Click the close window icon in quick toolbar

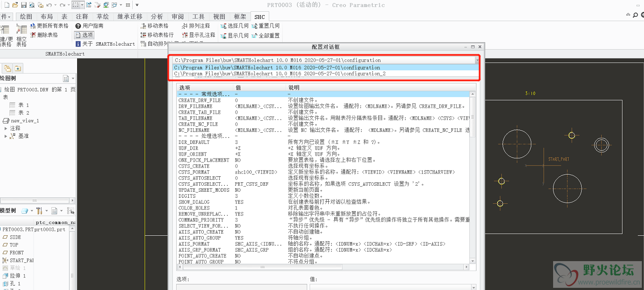pos(128,5)
